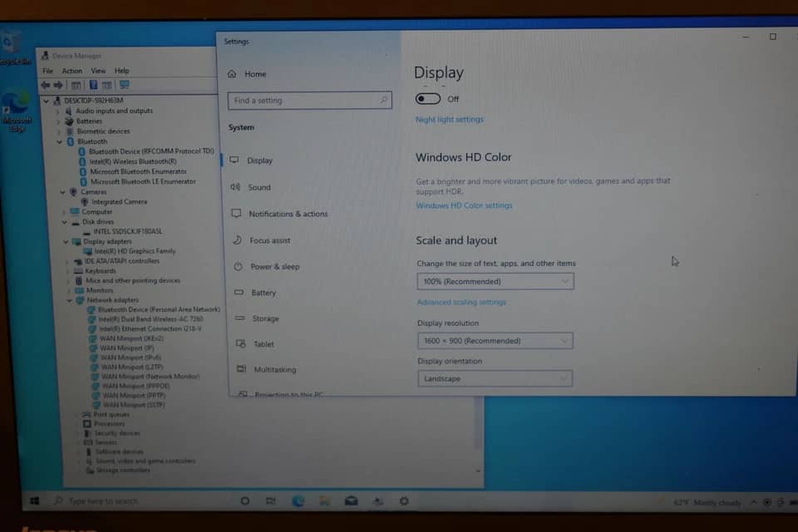Select Batteries in device tree
Screen dimensions: 798x532
89,121
